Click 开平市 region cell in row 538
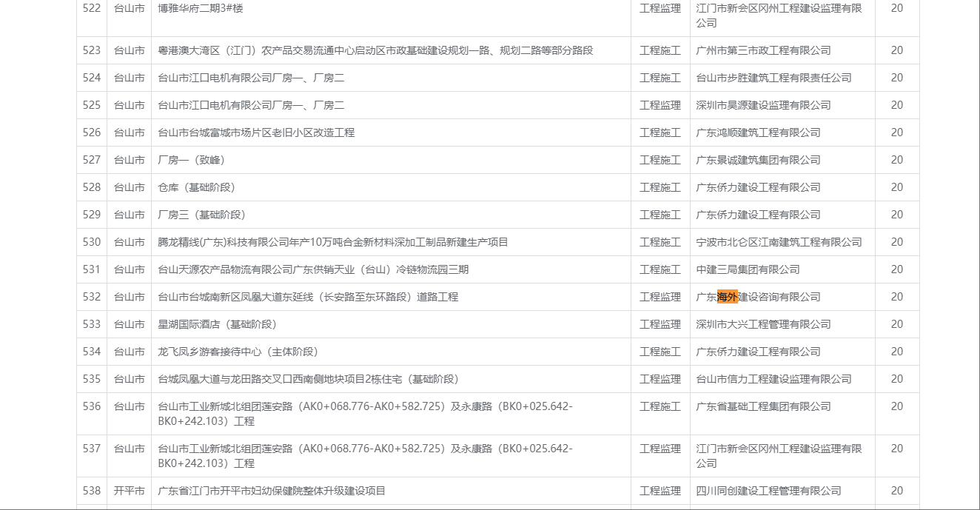Viewport: 980px width, 510px height. 129,491
